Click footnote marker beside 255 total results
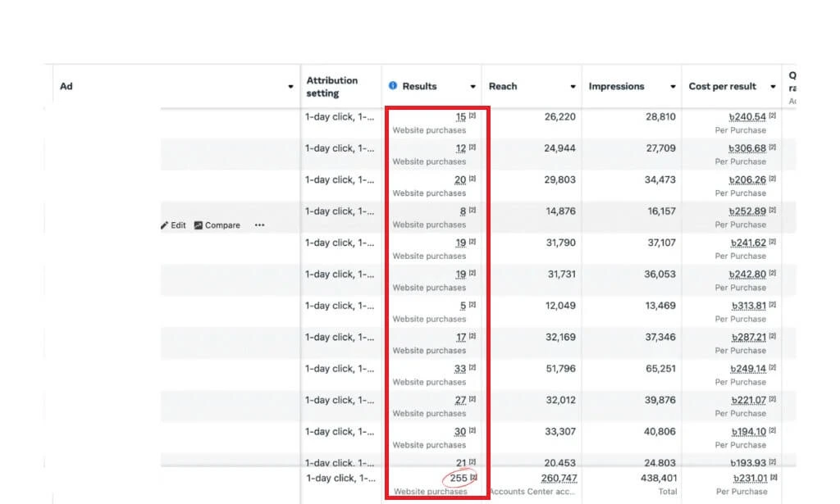This screenshot has width=840, height=504. pyautogui.click(x=473, y=477)
